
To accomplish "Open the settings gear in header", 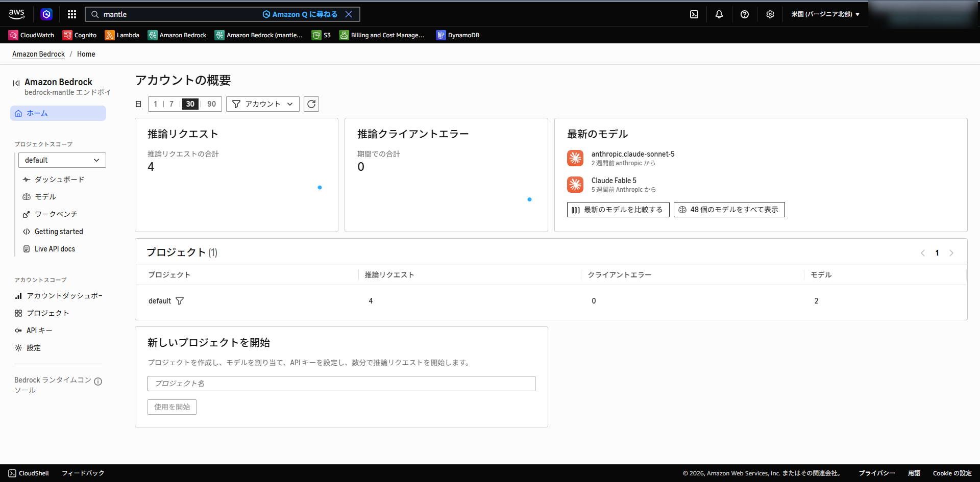I will pyautogui.click(x=770, y=14).
